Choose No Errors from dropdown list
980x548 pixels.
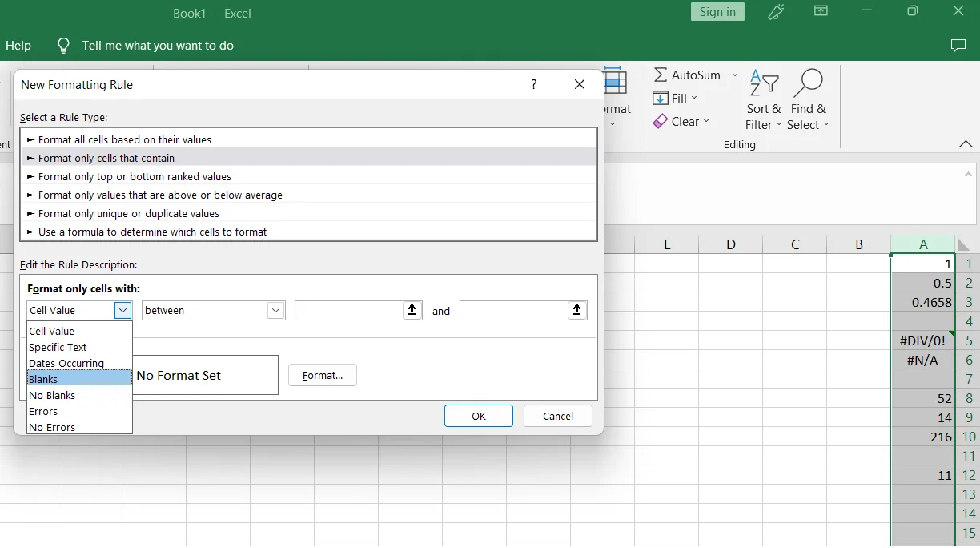[x=79, y=427]
